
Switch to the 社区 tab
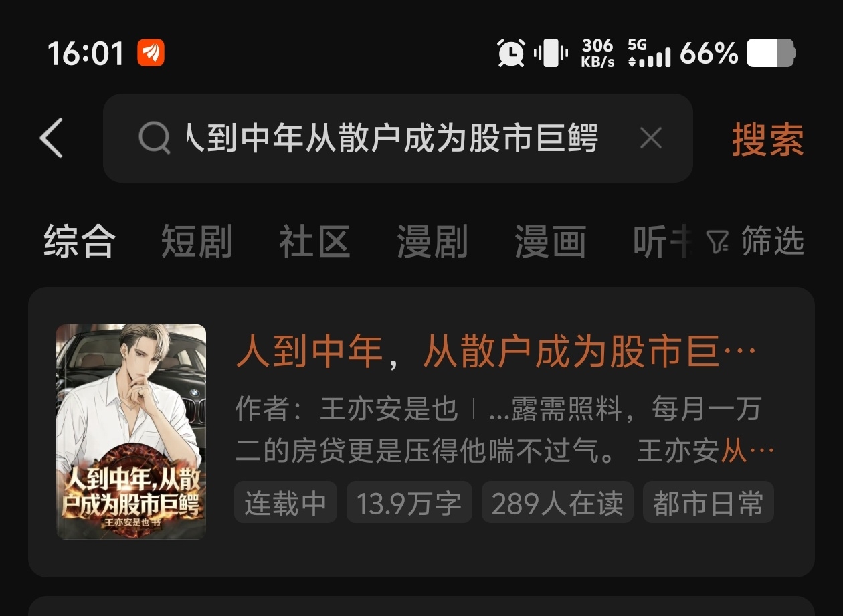coord(314,241)
